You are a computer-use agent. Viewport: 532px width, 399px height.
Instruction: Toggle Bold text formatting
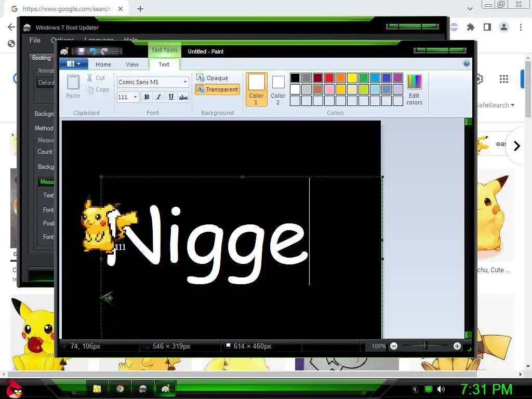(147, 97)
